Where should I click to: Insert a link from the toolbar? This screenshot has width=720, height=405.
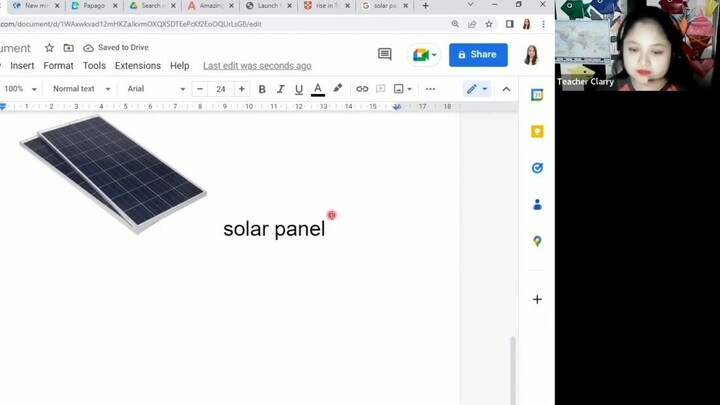pyautogui.click(x=362, y=89)
